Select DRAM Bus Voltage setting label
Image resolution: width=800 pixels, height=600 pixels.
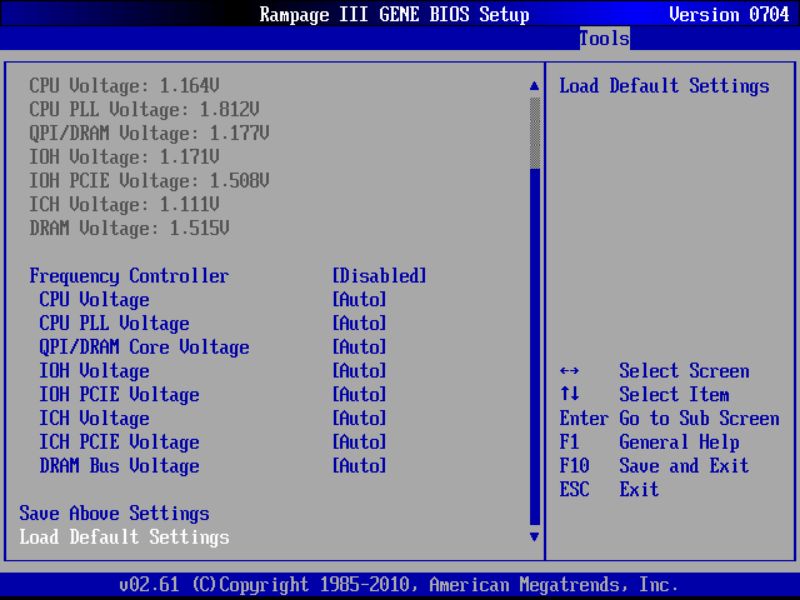(x=119, y=466)
